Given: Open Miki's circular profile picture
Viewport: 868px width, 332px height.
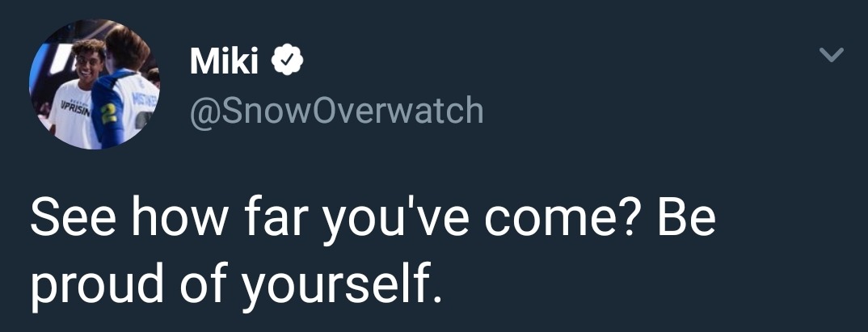Looking at the screenshot, I should pyautogui.click(x=94, y=84).
